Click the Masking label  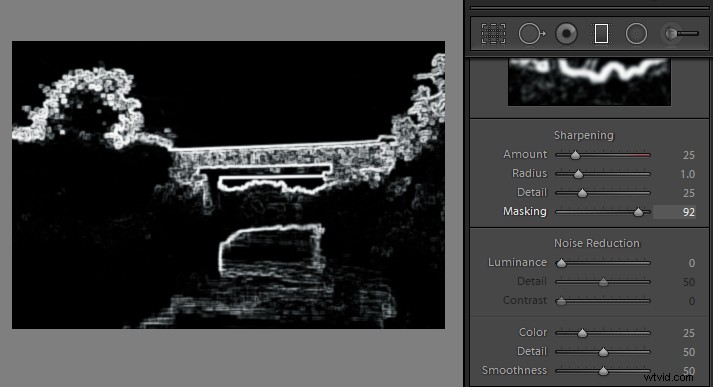[525, 211]
